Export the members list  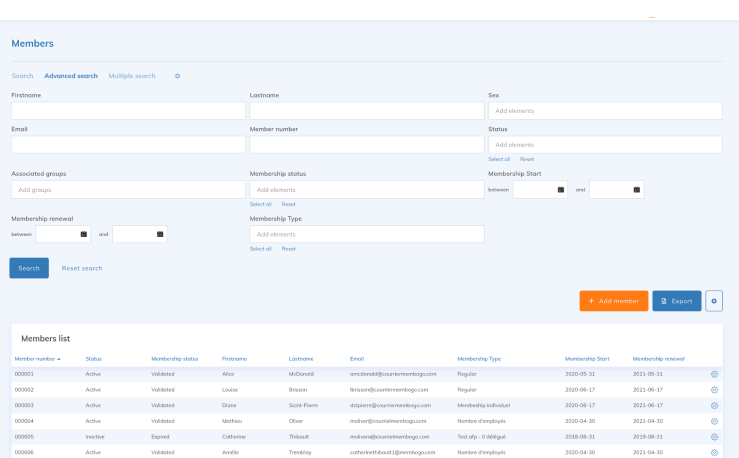(x=677, y=301)
